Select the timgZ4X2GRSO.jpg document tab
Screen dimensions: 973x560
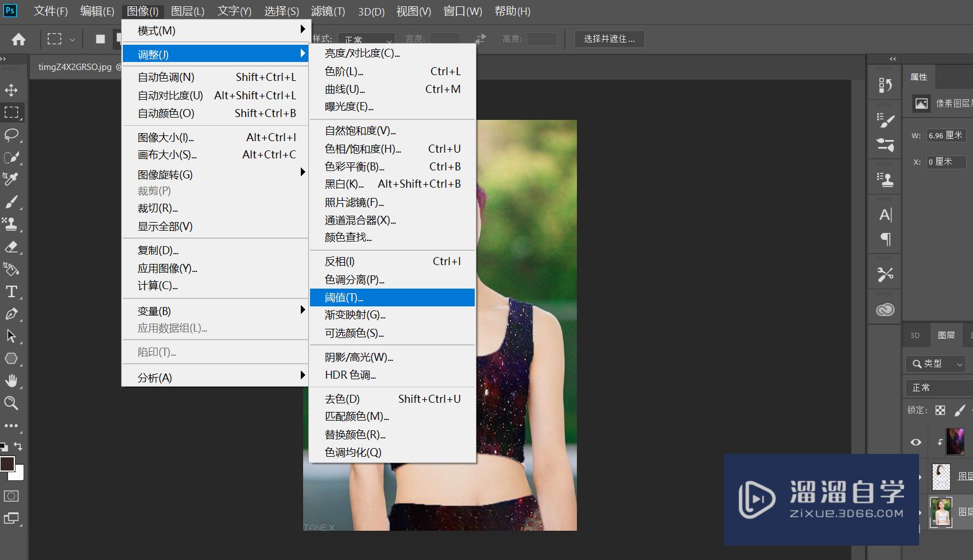coord(75,67)
